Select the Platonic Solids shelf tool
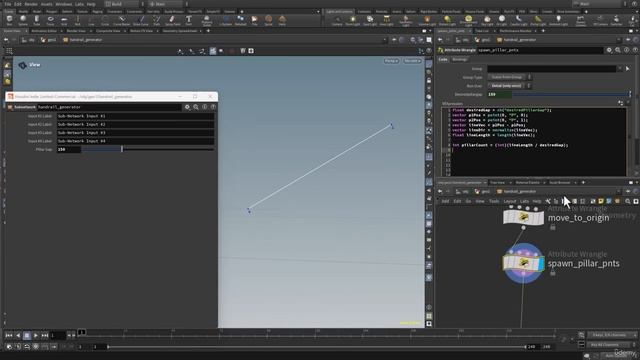 (x=207, y=20)
